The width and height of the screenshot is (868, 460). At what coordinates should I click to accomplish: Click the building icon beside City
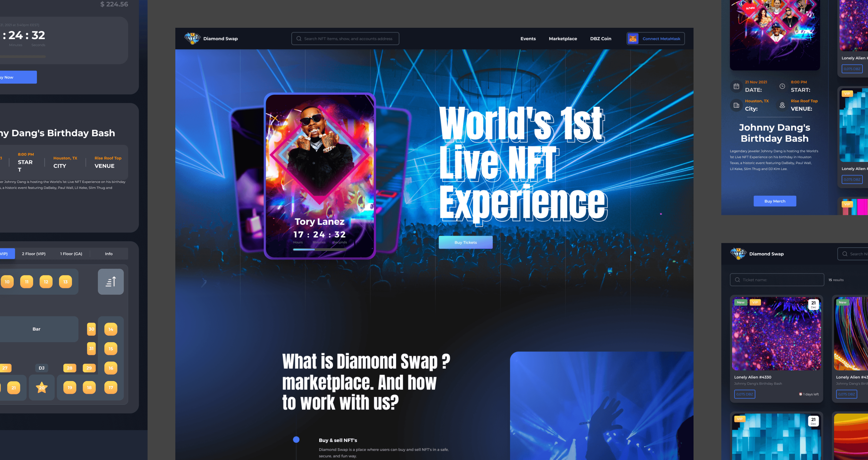click(x=736, y=105)
